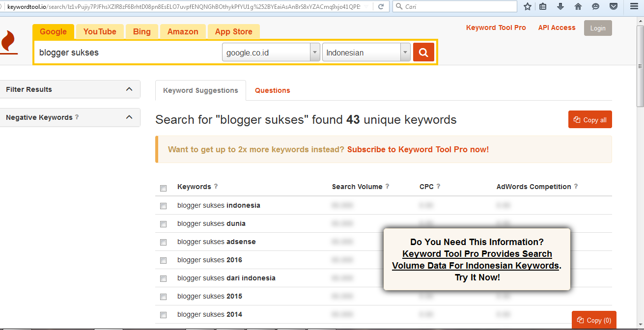Open the chat smiley toolbar icon

click(595, 7)
